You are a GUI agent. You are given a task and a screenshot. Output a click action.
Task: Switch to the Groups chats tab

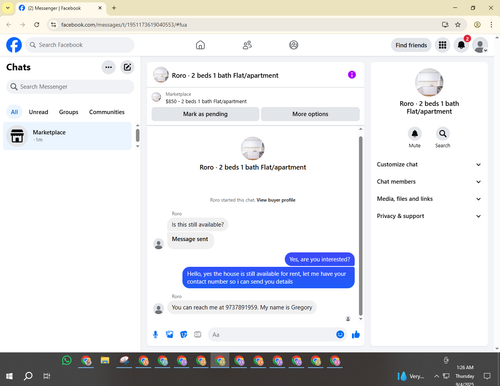(68, 112)
